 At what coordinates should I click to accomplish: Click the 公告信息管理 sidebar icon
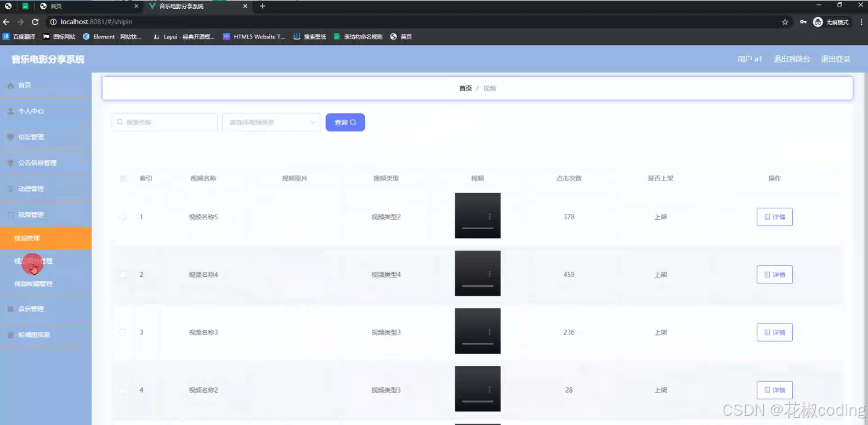click(10, 163)
